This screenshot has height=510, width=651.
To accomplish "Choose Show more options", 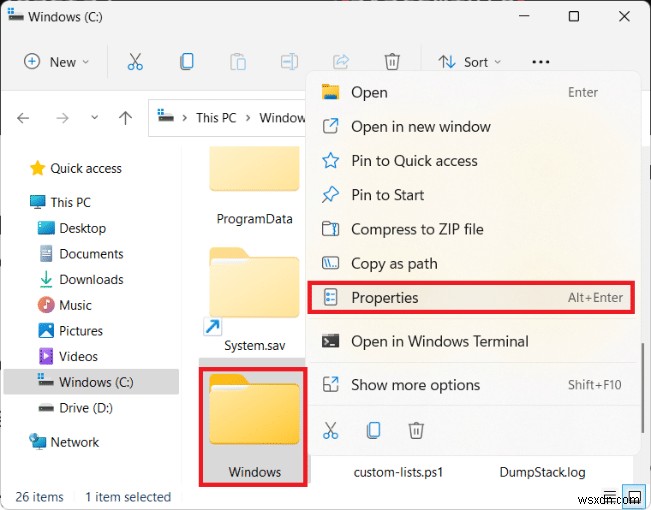I will pos(473,385).
